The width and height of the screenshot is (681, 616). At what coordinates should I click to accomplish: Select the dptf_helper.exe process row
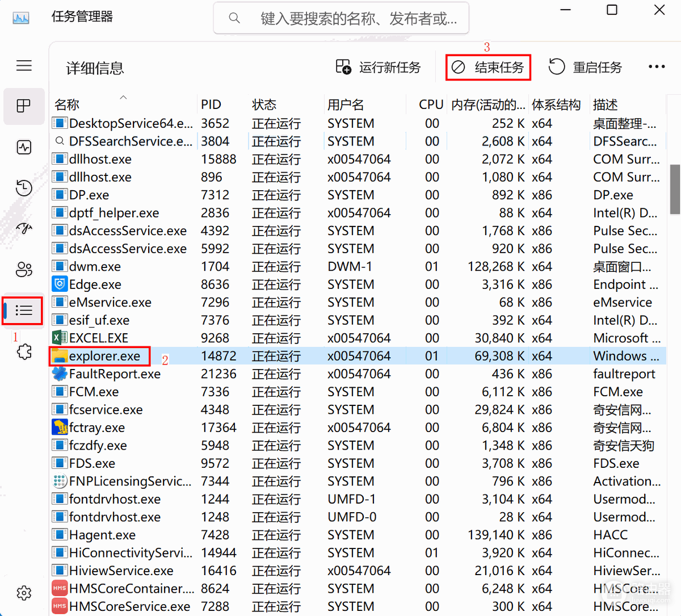point(358,213)
